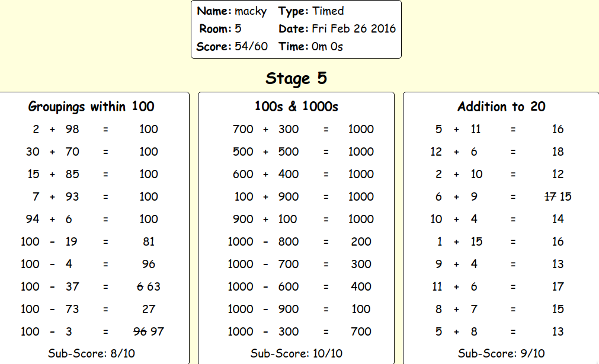The height and width of the screenshot is (364, 599).
Task: Click the answer "27" for 100 - 73
Action: (x=149, y=309)
